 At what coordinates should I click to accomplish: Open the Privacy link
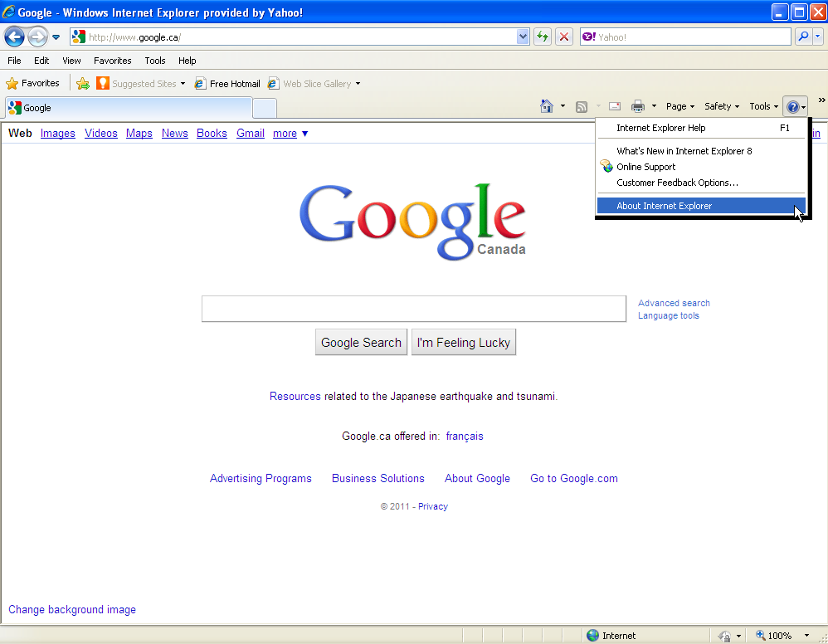[x=433, y=506]
